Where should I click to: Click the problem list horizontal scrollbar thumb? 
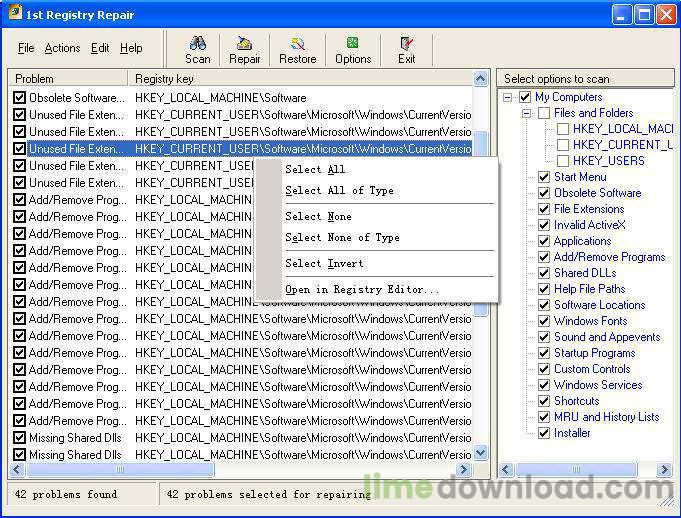click(x=120, y=469)
